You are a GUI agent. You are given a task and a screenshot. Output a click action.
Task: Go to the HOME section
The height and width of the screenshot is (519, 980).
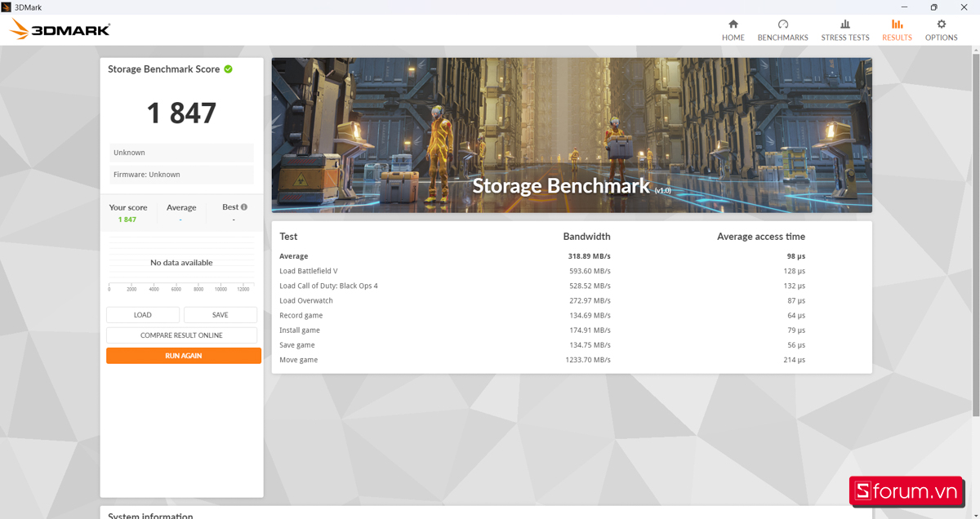733,30
